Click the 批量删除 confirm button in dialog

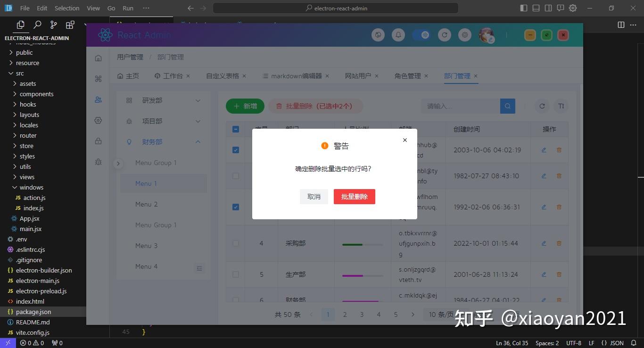coord(354,196)
